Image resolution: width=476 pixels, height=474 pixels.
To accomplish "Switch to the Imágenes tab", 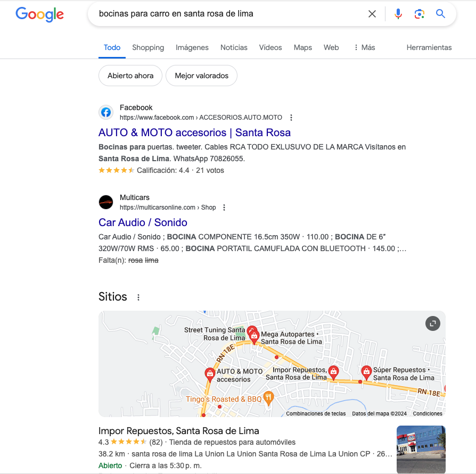I will [192, 47].
